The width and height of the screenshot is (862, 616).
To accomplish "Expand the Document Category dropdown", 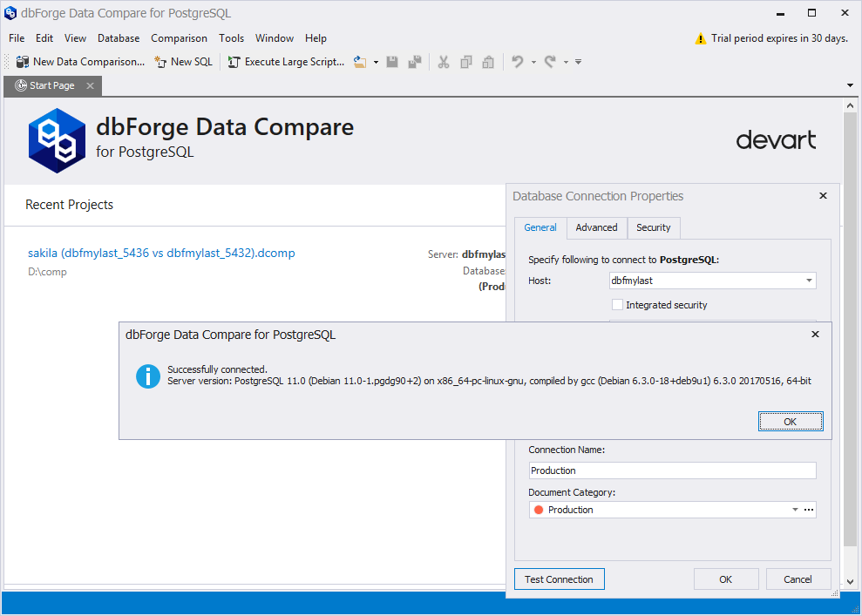I will pos(795,510).
